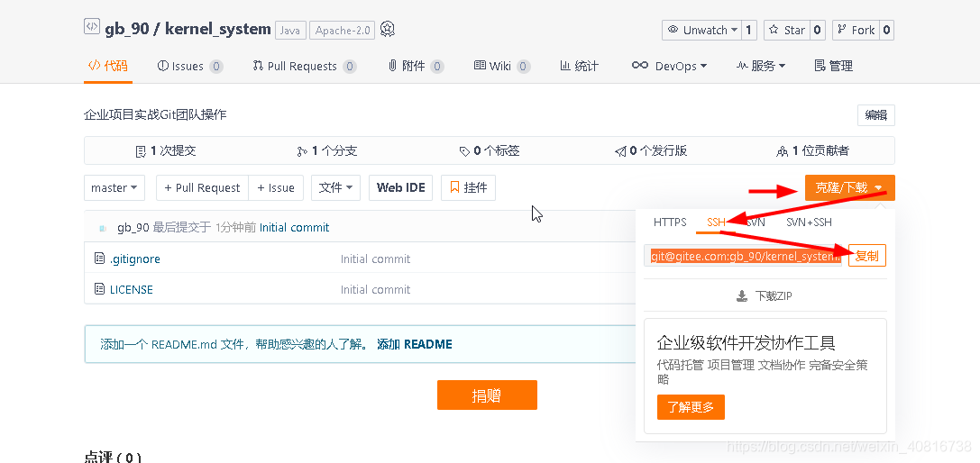Click the gb_90 owner link in title
This screenshot has height=463, width=980.
(127, 29)
